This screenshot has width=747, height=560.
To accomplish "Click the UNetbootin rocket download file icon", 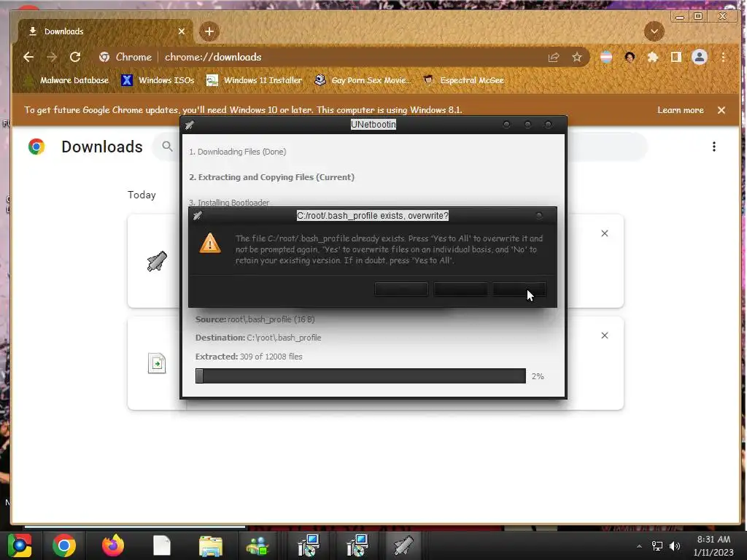I will pos(157,261).
